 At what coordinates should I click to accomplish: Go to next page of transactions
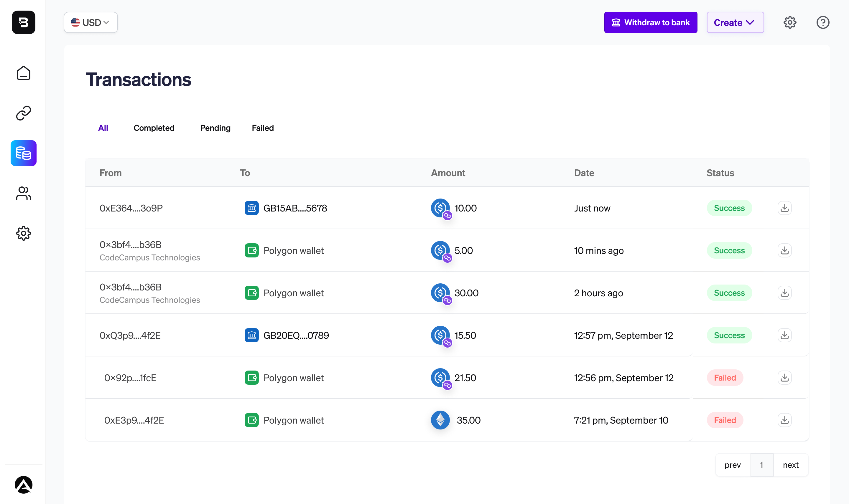pyautogui.click(x=790, y=465)
